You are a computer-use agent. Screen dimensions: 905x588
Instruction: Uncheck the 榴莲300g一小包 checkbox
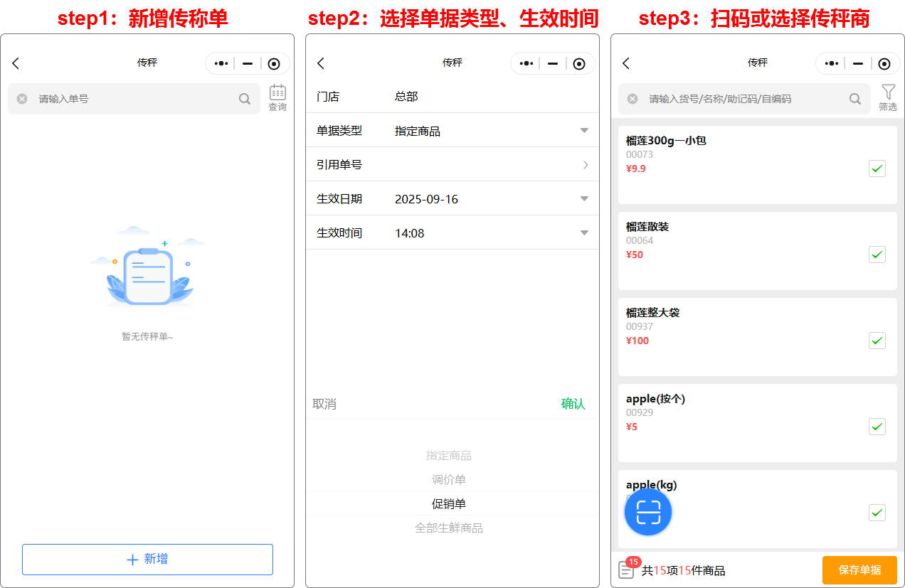(x=877, y=169)
